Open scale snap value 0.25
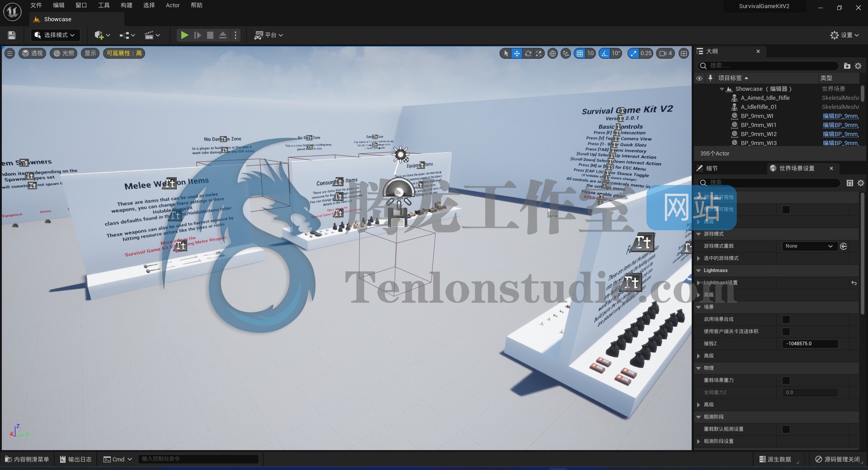Viewport: 868px width, 470px height. coord(646,53)
